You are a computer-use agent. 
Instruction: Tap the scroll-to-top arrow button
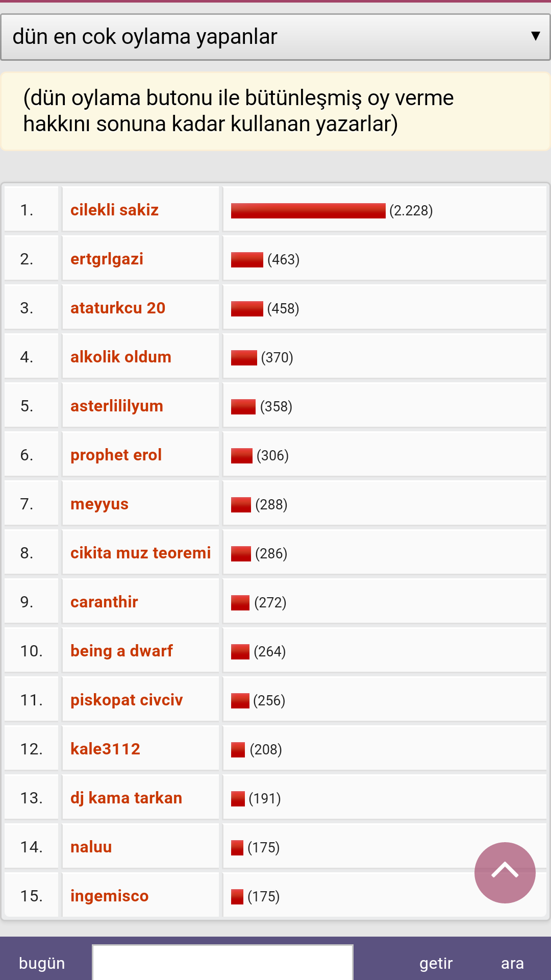pyautogui.click(x=505, y=872)
